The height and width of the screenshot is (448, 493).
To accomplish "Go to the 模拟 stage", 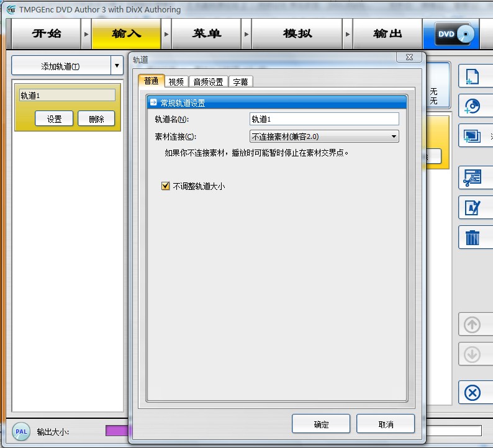I will 297,34.
